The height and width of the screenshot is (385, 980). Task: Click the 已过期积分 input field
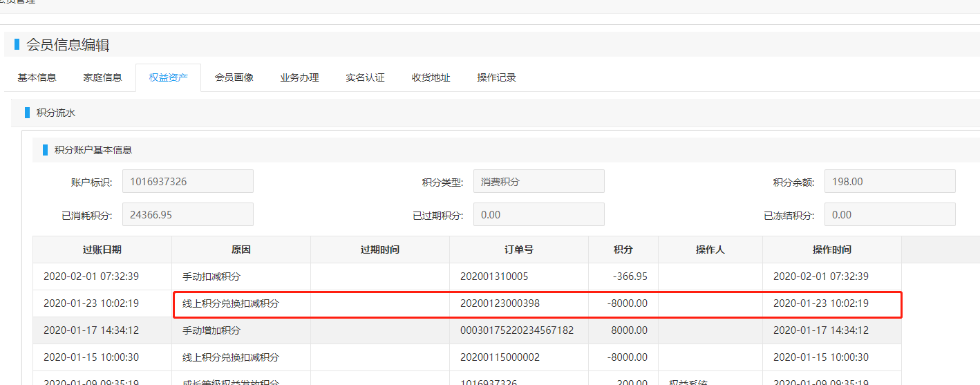[538, 215]
